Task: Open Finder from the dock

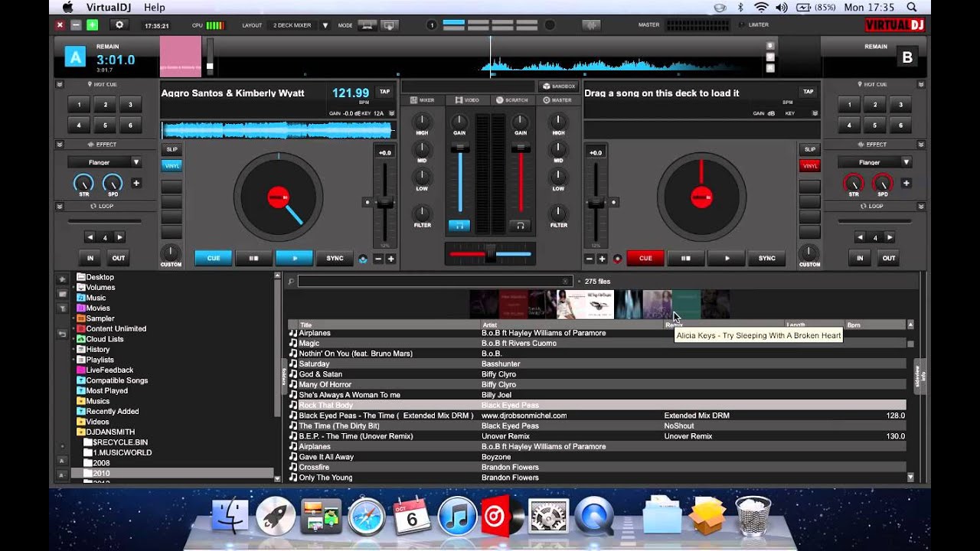Action: pos(230,516)
